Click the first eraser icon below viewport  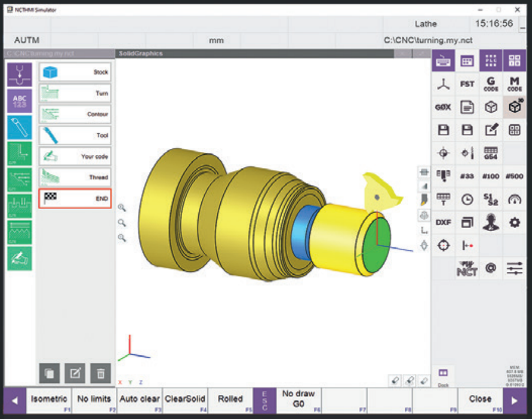pos(395,381)
